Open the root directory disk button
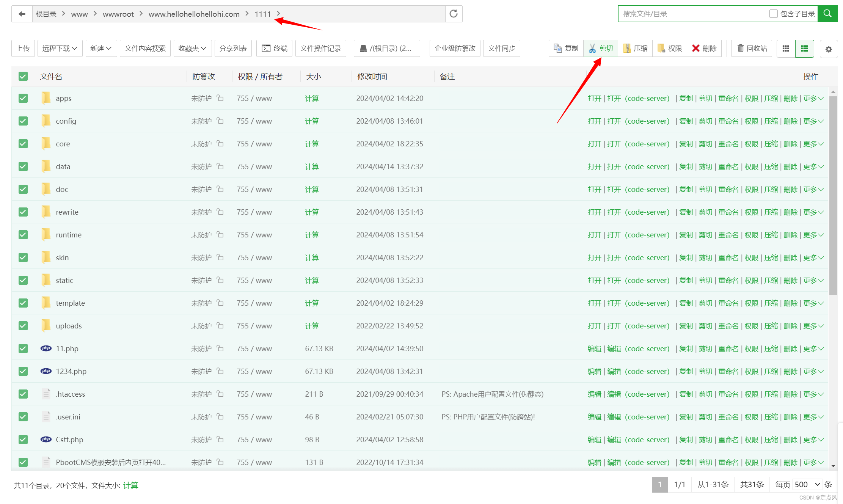 [x=387, y=49]
